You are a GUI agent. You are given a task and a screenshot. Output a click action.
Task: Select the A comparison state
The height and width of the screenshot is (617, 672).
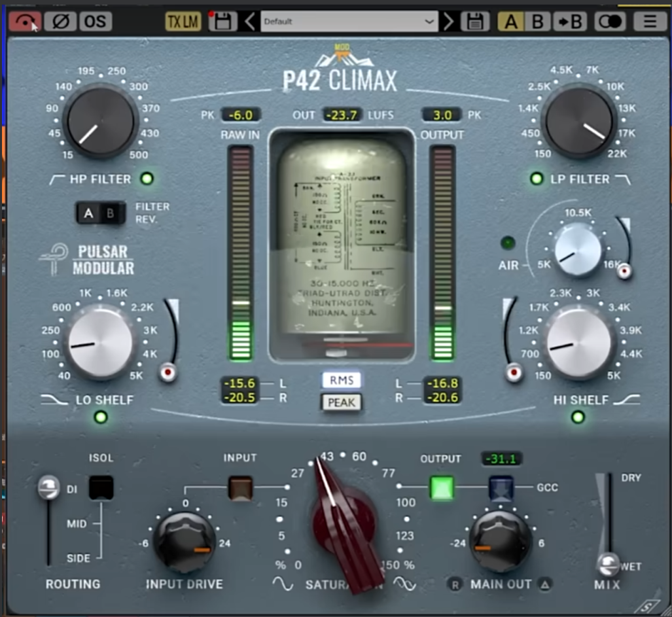point(511,22)
